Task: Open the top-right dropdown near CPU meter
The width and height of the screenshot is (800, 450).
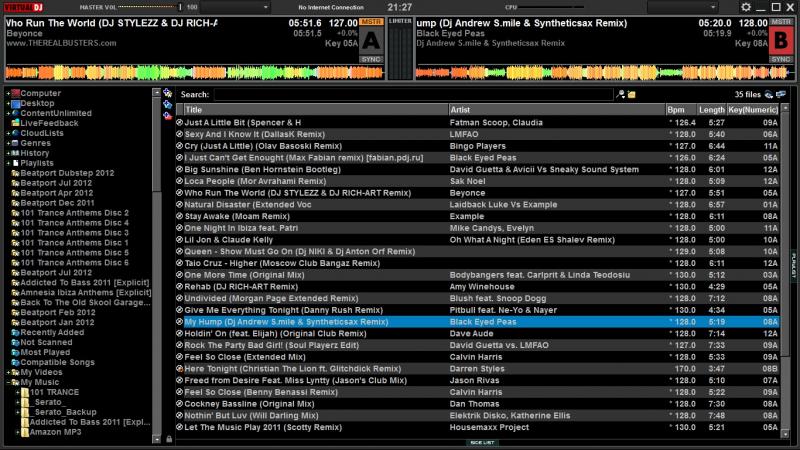Action: (682, 7)
